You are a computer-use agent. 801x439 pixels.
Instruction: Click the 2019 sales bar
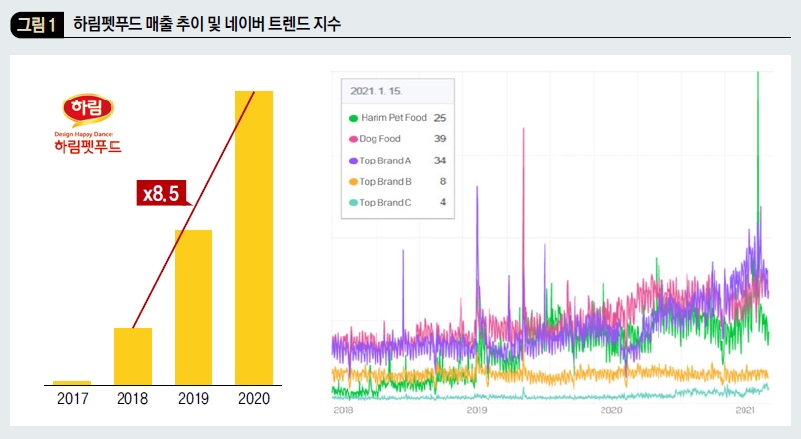[x=193, y=307]
